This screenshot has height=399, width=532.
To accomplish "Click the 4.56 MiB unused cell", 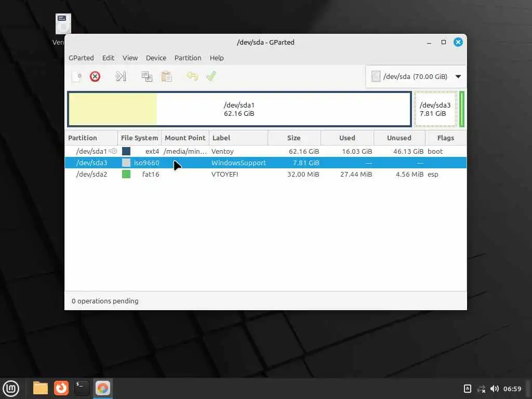I will 410,175.
